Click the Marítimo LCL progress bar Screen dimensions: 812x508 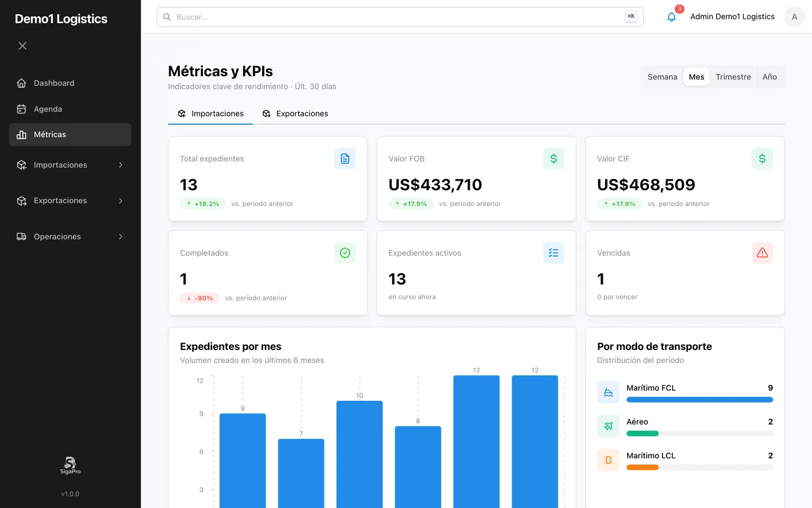tap(700, 467)
